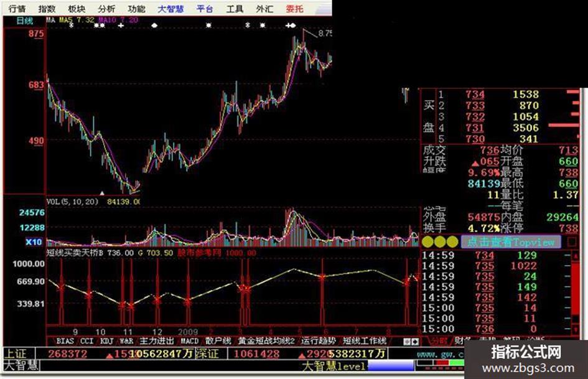Click small square box beside Topview
This screenshot has width=588, height=379.
coord(571,241)
